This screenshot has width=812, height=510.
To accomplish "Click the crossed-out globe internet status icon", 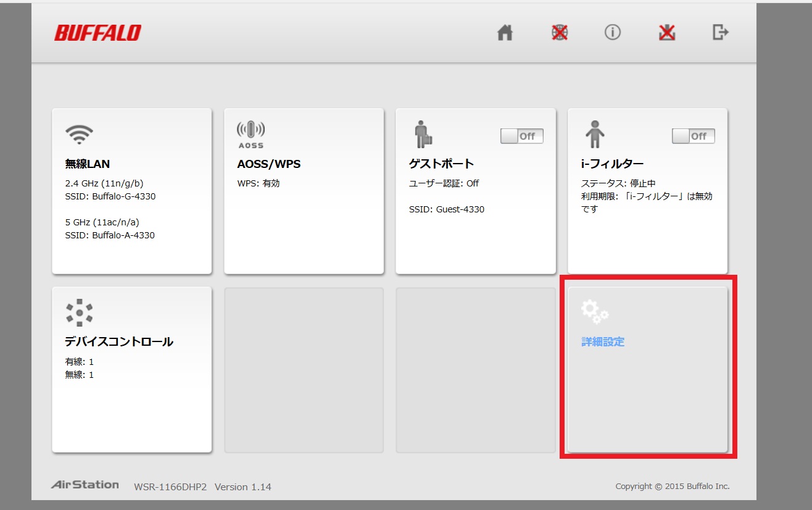I will [559, 33].
